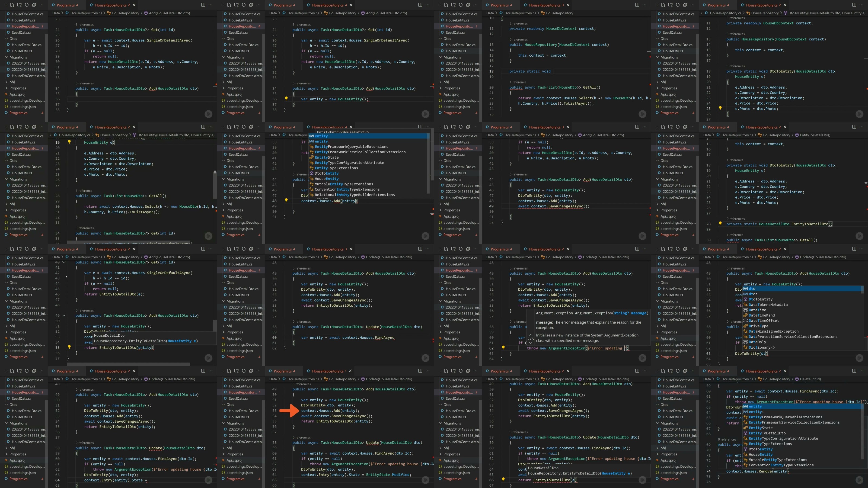
Task: Click lightbulb on line 62 below ArgumentException tooltip
Action: pyautogui.click(x=503, y=347)
